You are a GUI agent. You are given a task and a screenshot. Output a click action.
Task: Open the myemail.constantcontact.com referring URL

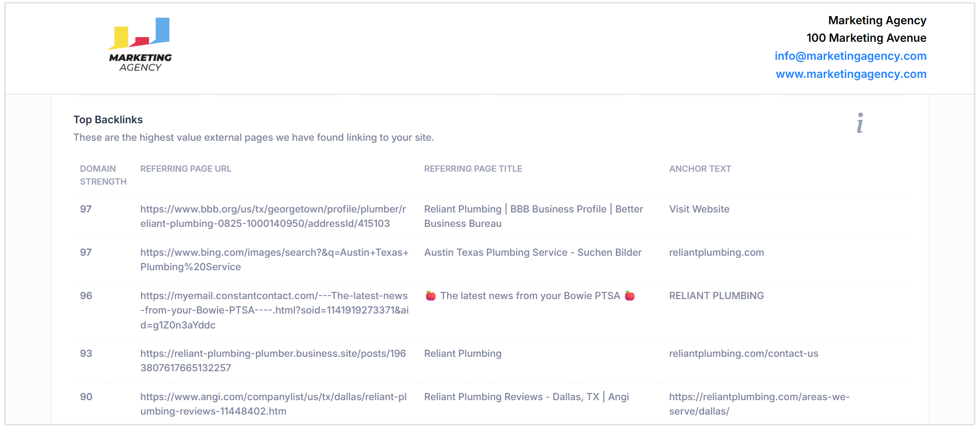pyautogui.click(x=274, y=310)
